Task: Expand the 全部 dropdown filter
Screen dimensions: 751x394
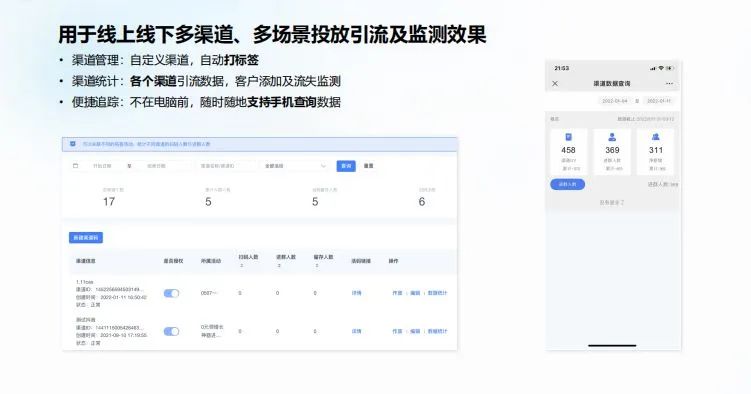Action: click(x=295, y=166)
